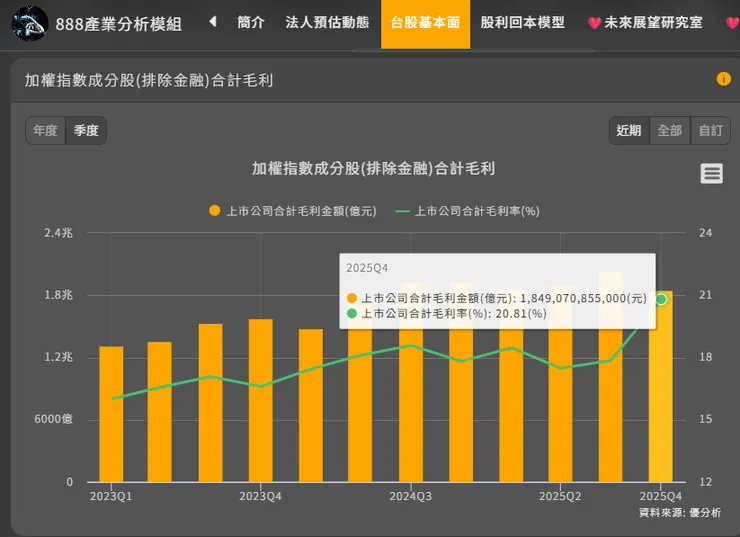740x537 pixels.
Task: Switch to the 簡介 tab
Action: coord(251,22)
